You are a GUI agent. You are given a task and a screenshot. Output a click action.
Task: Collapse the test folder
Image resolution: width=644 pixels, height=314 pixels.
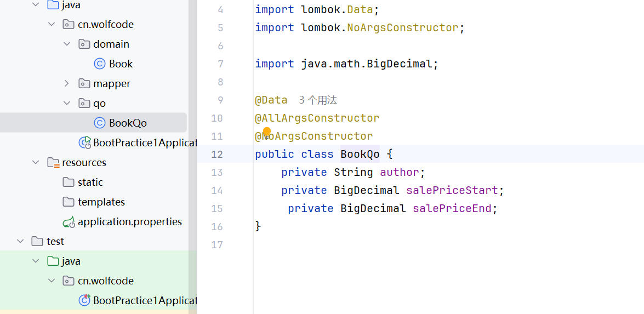20,242
